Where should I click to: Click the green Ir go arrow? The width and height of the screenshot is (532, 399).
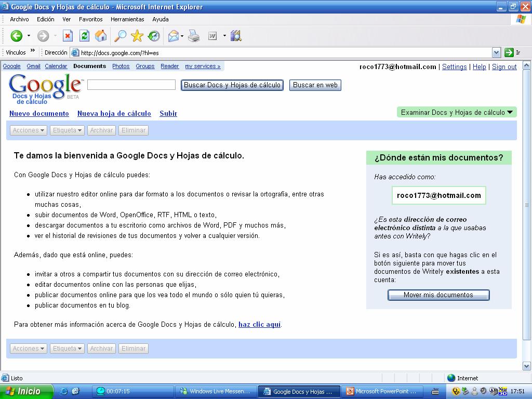[x=509, y=52]
